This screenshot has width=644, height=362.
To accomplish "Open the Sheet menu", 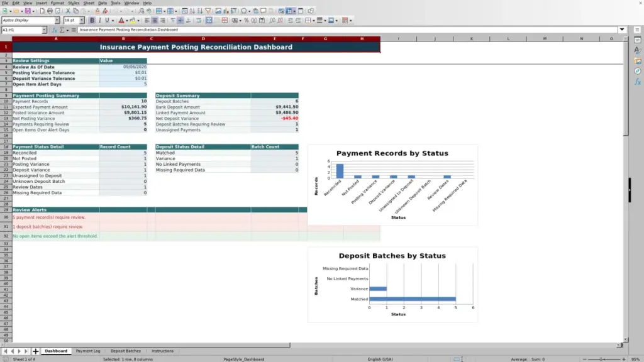I will [89, 3].
